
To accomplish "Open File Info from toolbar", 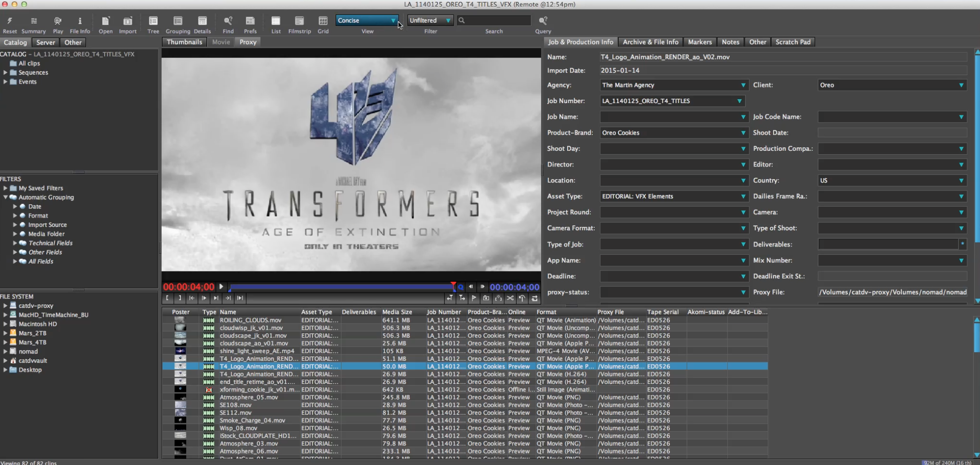I will (80, 21).
